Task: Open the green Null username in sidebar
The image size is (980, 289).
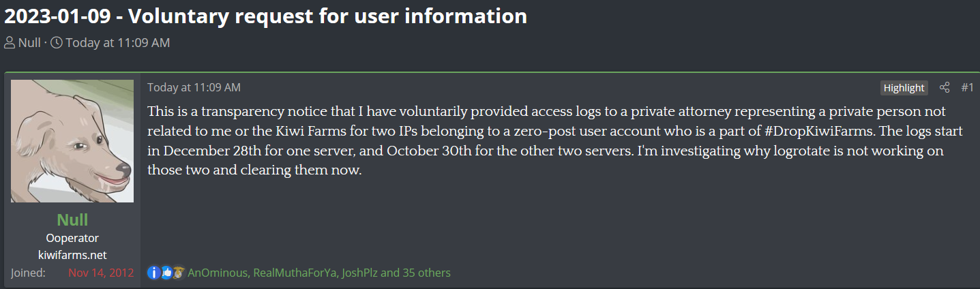Action: point(72,219)
